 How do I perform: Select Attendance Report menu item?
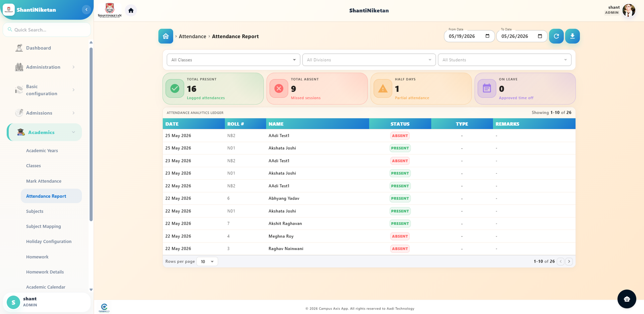51,196
